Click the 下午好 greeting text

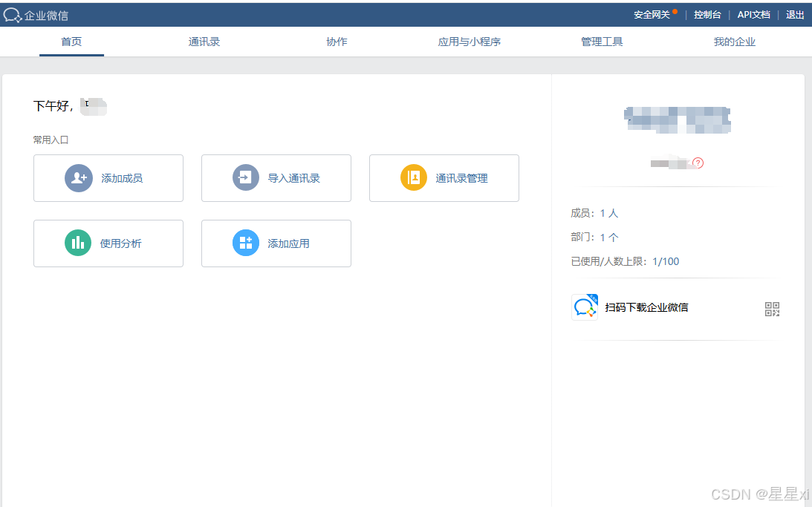point(53,106)
